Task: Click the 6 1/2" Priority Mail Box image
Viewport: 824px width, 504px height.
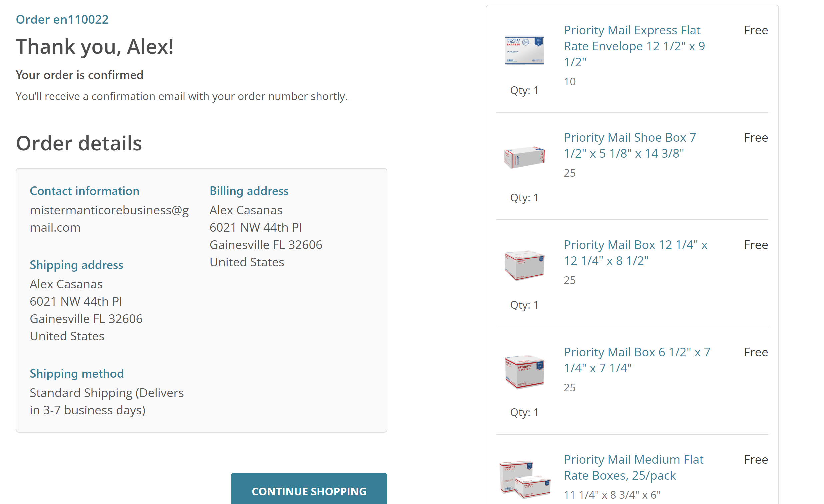Action: coord(524,372)
